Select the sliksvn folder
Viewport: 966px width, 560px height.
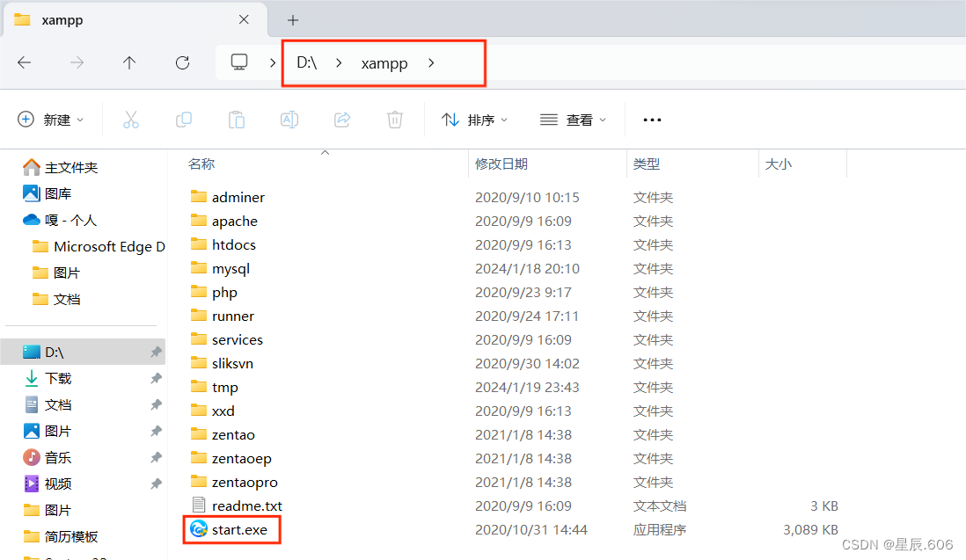pyautogui.click(x=222, y=363)
